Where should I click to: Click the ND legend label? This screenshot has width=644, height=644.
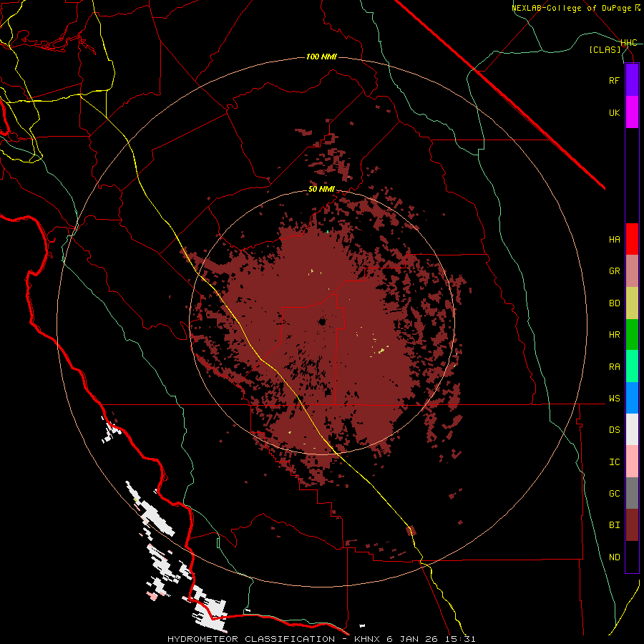point(614,557)
